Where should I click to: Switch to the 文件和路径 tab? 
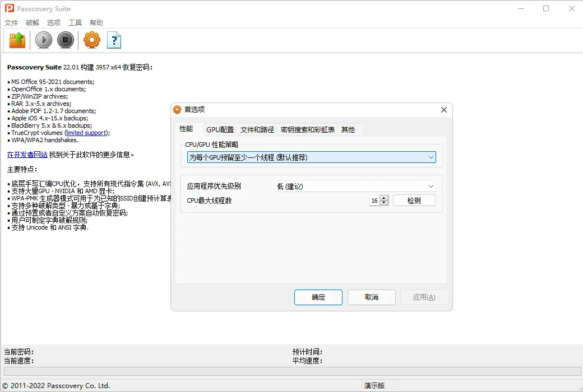[x=257, y=130]
